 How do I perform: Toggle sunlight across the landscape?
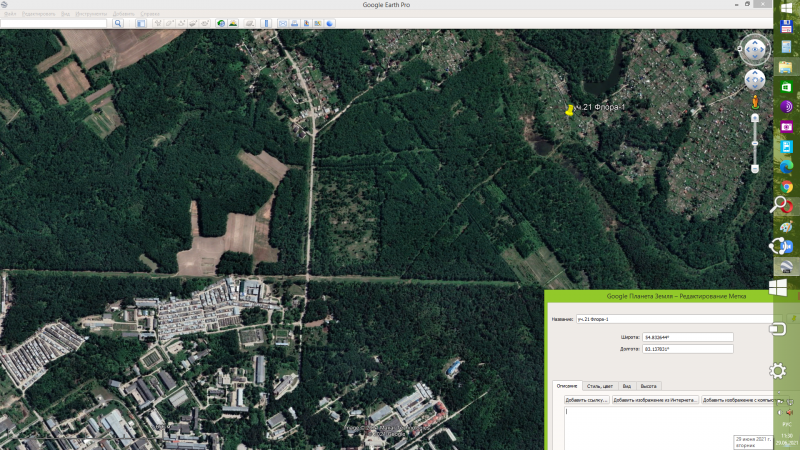click(x=233, y=22)
